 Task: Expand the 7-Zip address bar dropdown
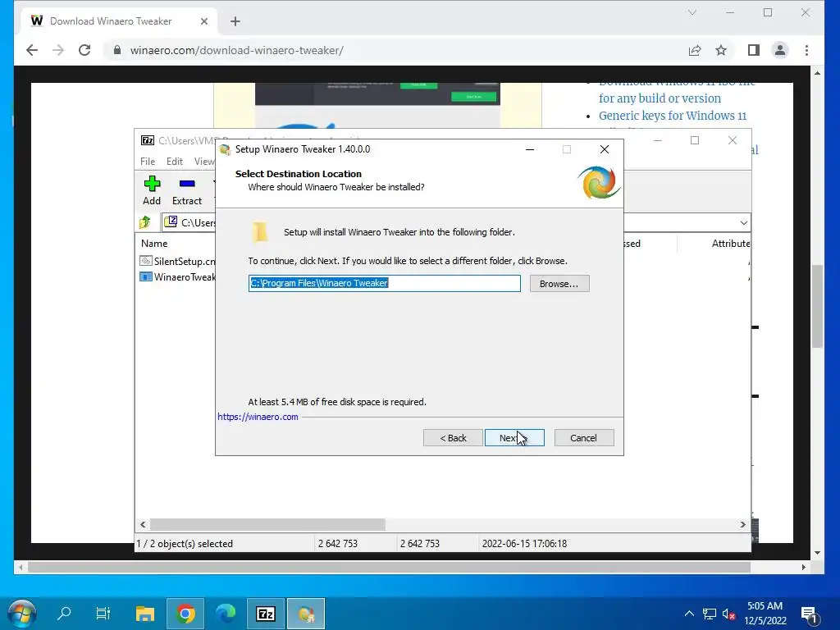[x=743, y=223]
